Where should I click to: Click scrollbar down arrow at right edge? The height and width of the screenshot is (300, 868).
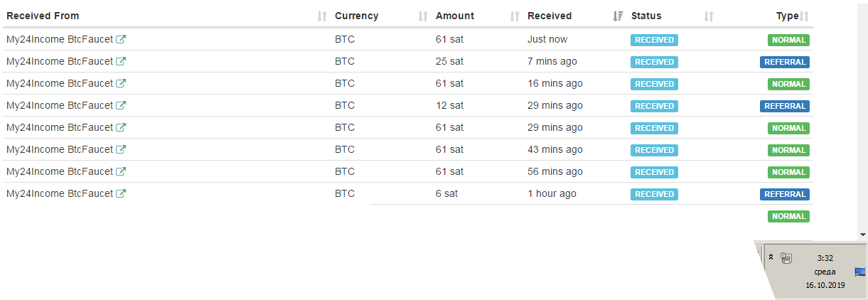click(x=862, y=234)
